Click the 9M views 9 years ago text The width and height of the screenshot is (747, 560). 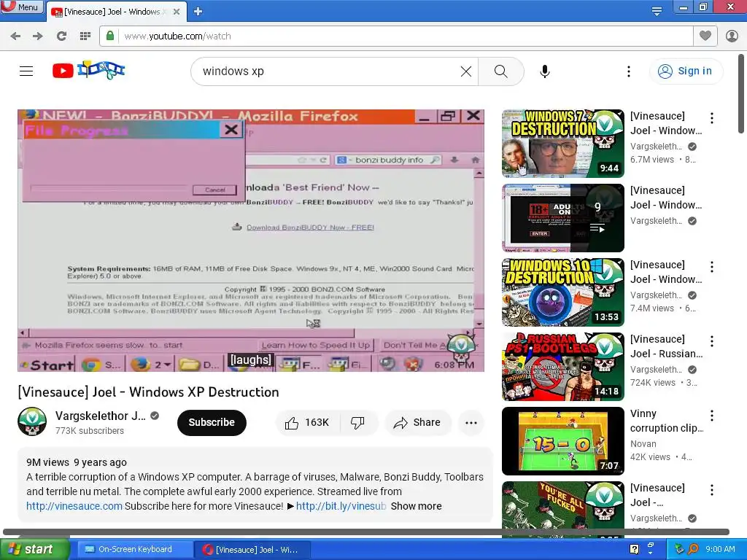click(77, 462)
